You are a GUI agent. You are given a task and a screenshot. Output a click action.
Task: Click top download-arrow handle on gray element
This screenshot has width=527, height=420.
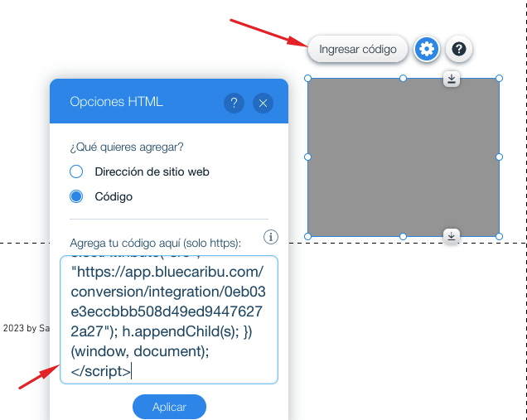pyautogui.click(x=452, y=79)
